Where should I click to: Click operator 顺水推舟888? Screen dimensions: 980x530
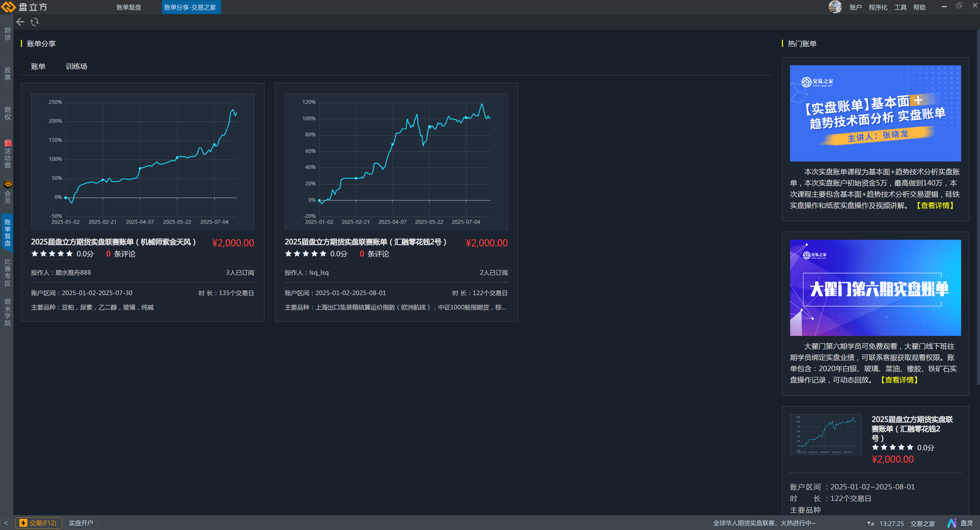(x=73, y=273)
